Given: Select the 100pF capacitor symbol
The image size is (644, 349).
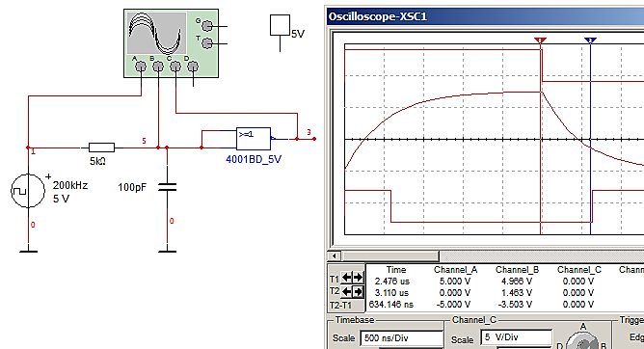Looking at the screenshot, I should click(167, 187).
